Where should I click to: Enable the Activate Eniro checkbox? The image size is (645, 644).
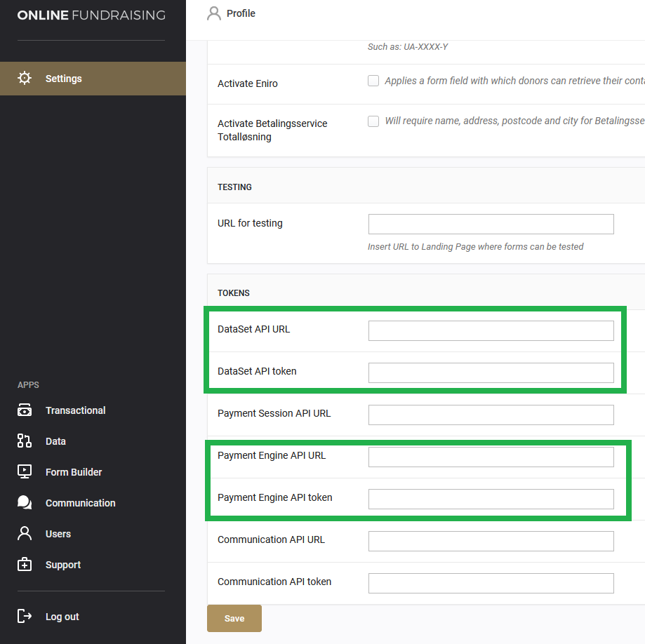373,81
